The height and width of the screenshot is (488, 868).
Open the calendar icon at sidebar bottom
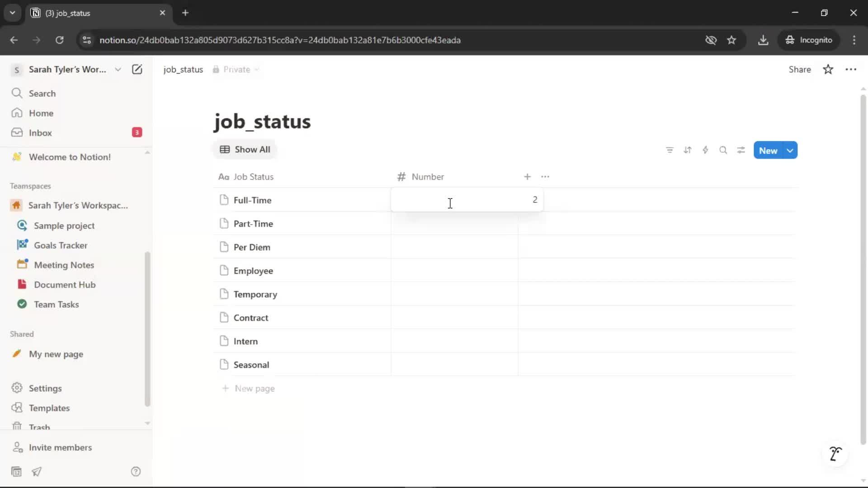click(x=16, y=472)
